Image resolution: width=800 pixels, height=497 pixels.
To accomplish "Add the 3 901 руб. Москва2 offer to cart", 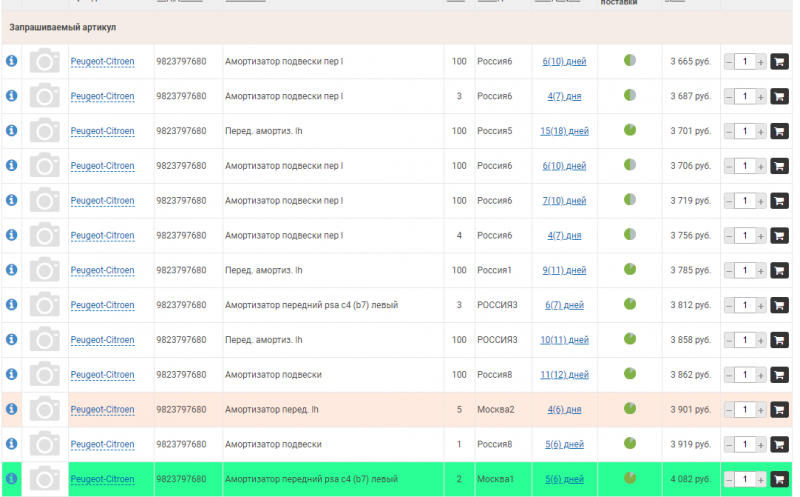I will coord(779,410).
